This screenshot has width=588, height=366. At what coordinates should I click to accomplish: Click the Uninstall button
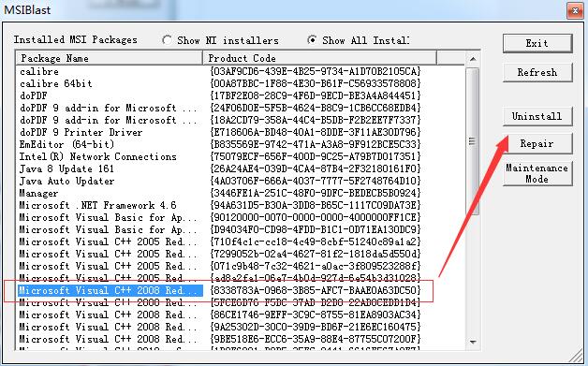537,116
